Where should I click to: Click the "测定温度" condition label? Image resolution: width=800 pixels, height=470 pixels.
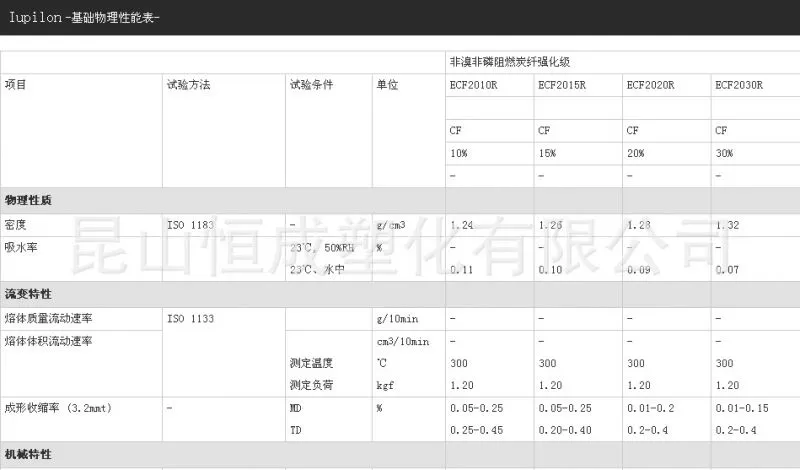(311, 363)
